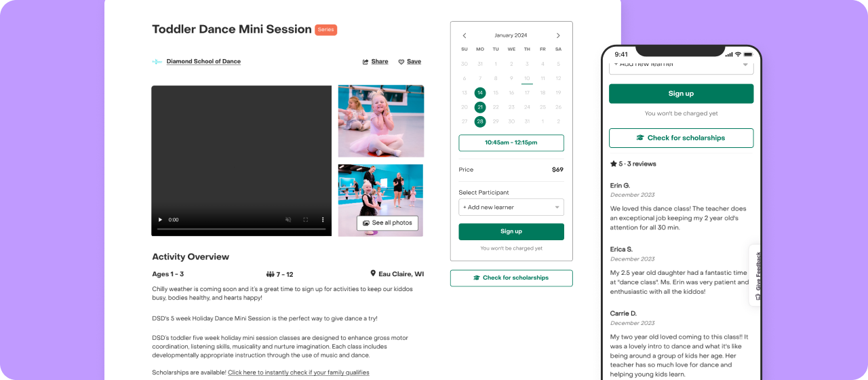The height and width of the screenshot is (380, 868).
Task: Select January 28 on the calendar
Action: (x=480, y=121)
